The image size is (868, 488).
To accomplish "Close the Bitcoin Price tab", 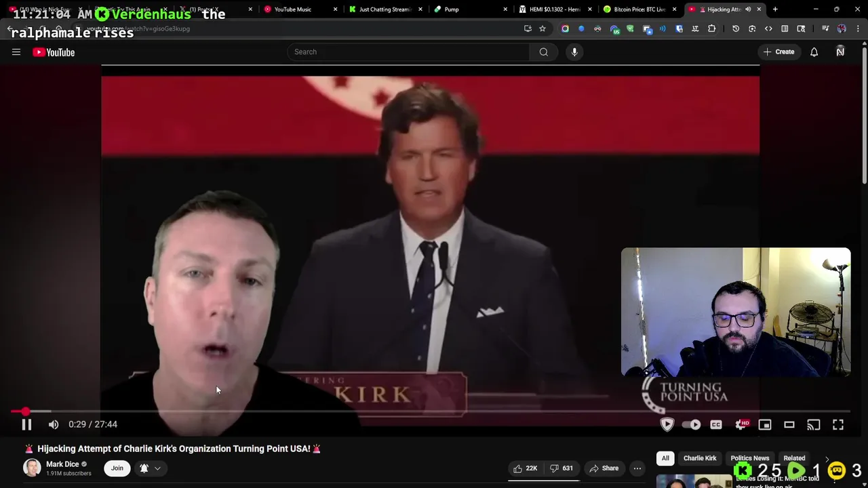I will [674, 9].
